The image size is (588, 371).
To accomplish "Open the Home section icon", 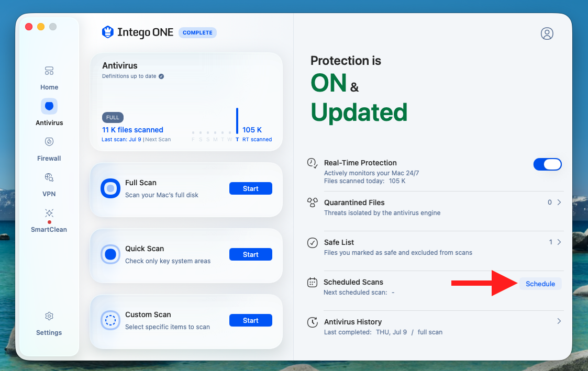I will (x=49, y=71).
